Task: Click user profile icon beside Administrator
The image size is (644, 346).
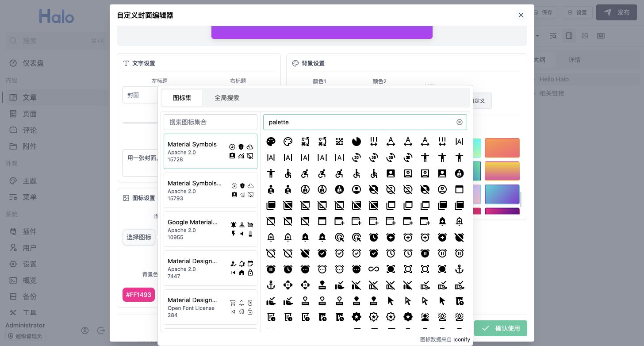Action: pos(85,331)
